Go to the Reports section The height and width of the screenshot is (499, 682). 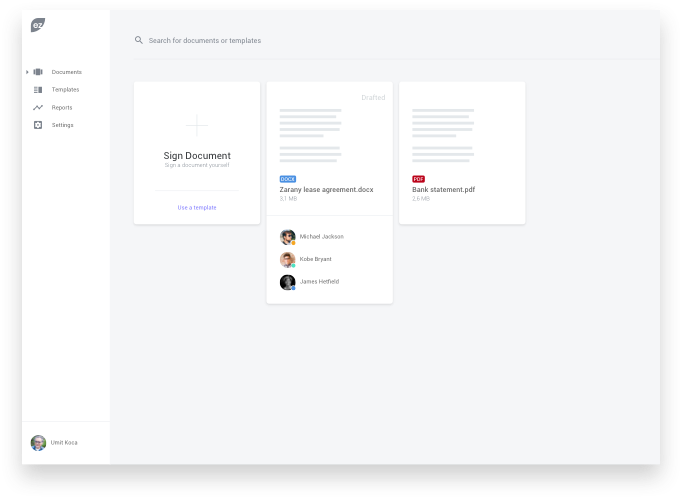(x=62, y=107)
